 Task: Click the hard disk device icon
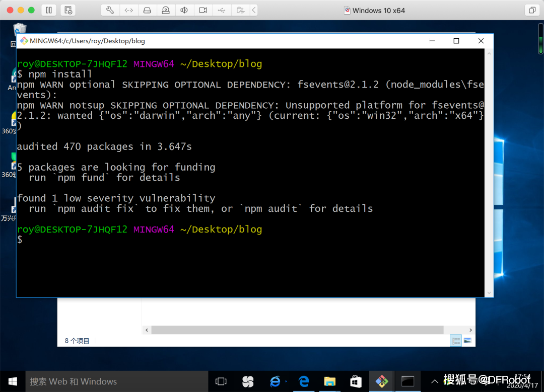[147, 10]
